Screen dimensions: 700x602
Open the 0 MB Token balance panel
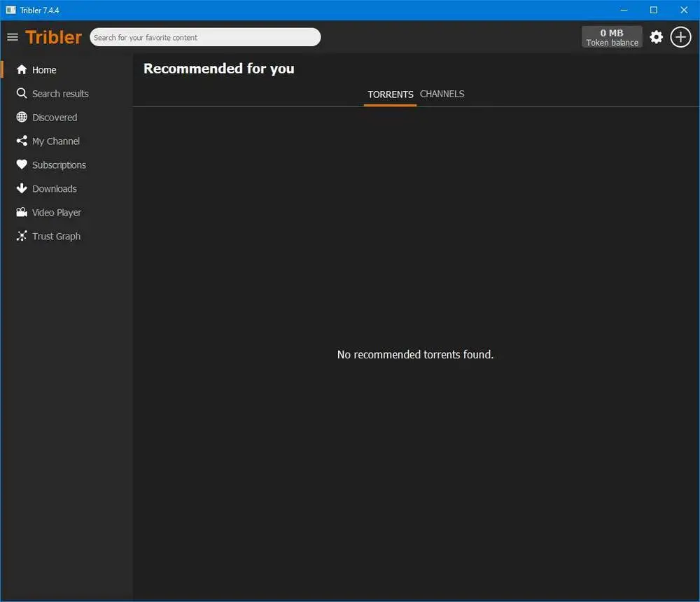point(612,37)
